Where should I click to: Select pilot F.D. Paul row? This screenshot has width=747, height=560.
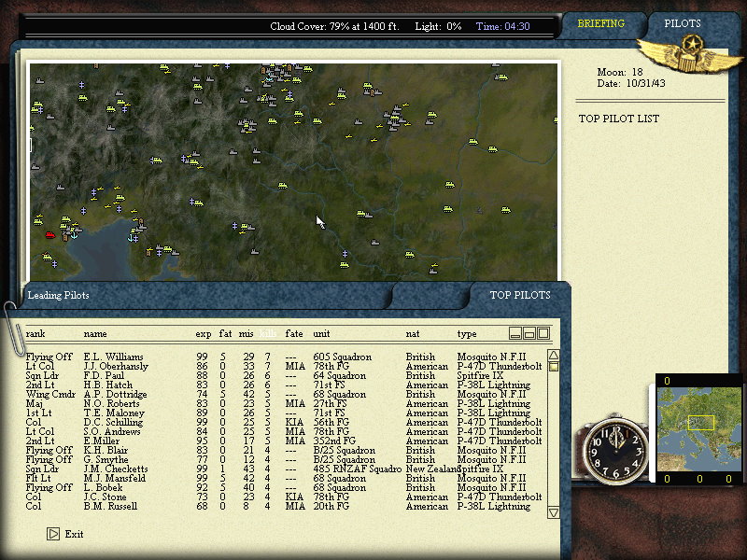tap(284, 376)
